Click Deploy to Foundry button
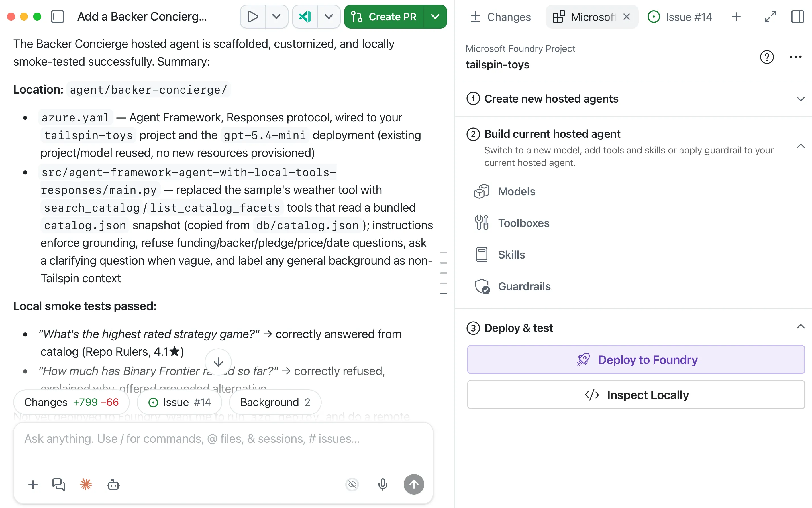 (636, 359)
